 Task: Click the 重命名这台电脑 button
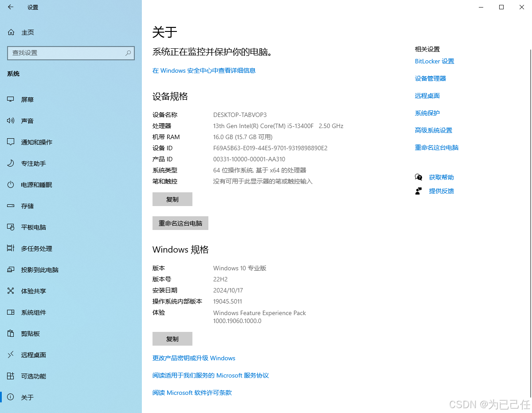(x=180, y=223)
